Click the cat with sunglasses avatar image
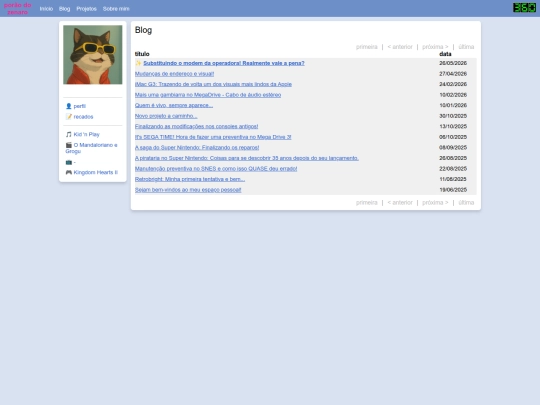The height and width of the screenshot is (405, 540). pos(93,54)
